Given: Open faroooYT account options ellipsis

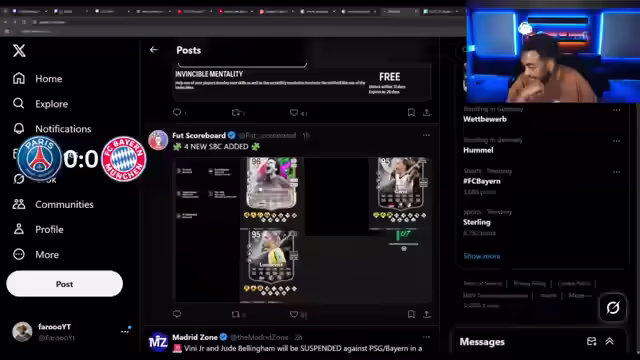Looking at the screenshot, I should tap(125, 331).
